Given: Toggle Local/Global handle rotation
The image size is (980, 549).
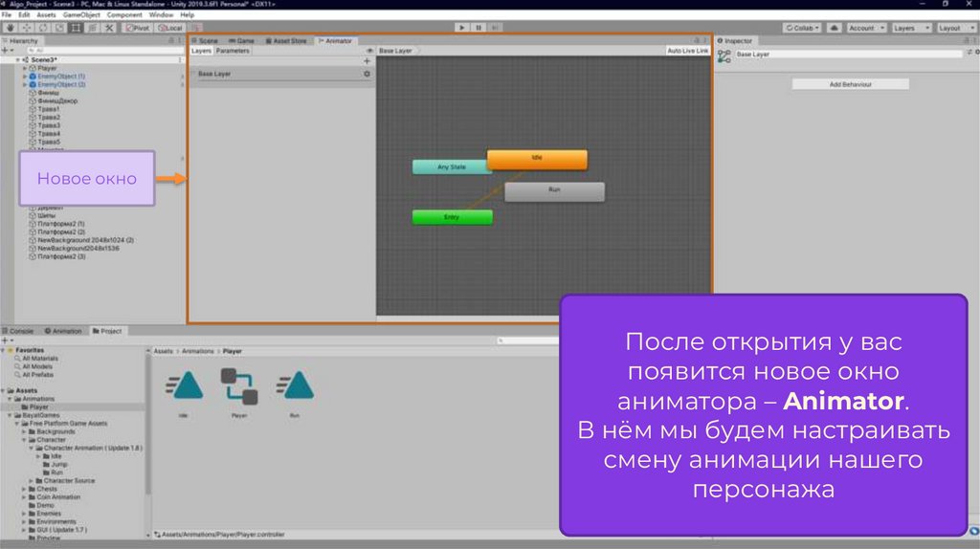Looking at the screenshot, I should click(x=169, y=28).
